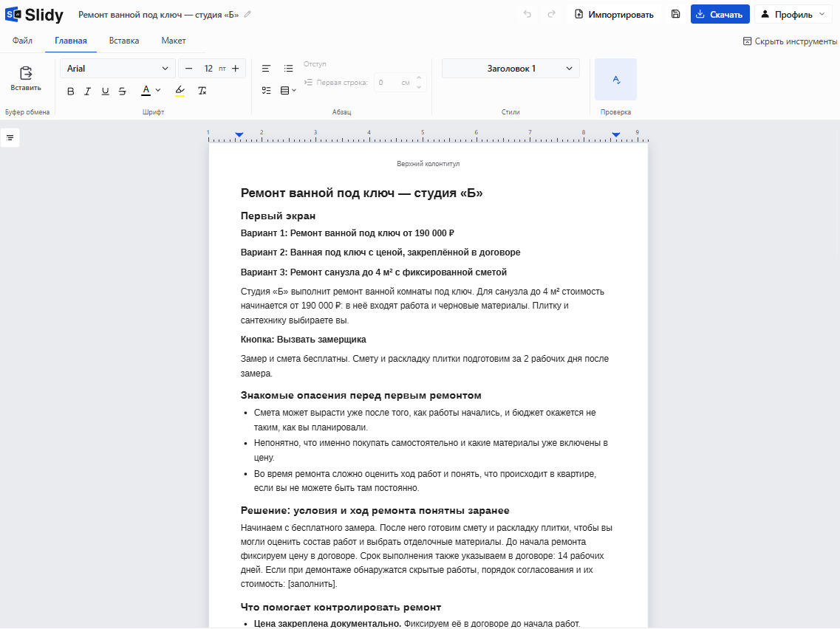Insert a bulleted list
Screen dimensions: 840x629
coord(289,69)
